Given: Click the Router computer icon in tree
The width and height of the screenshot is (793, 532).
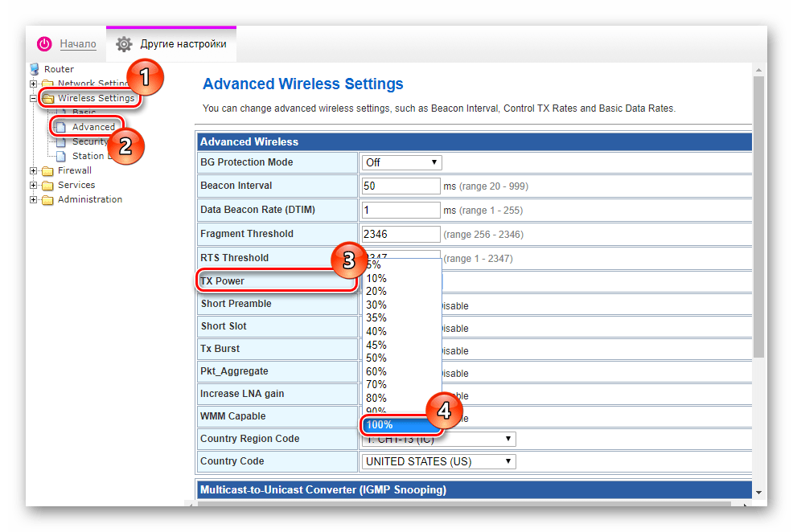Looking at the screenshot, I should coord(35,69).
